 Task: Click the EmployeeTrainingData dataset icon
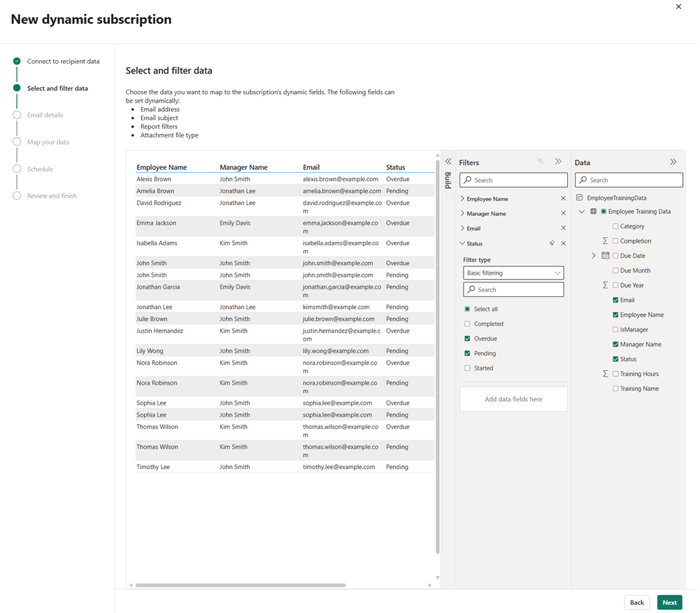point(580,197)
